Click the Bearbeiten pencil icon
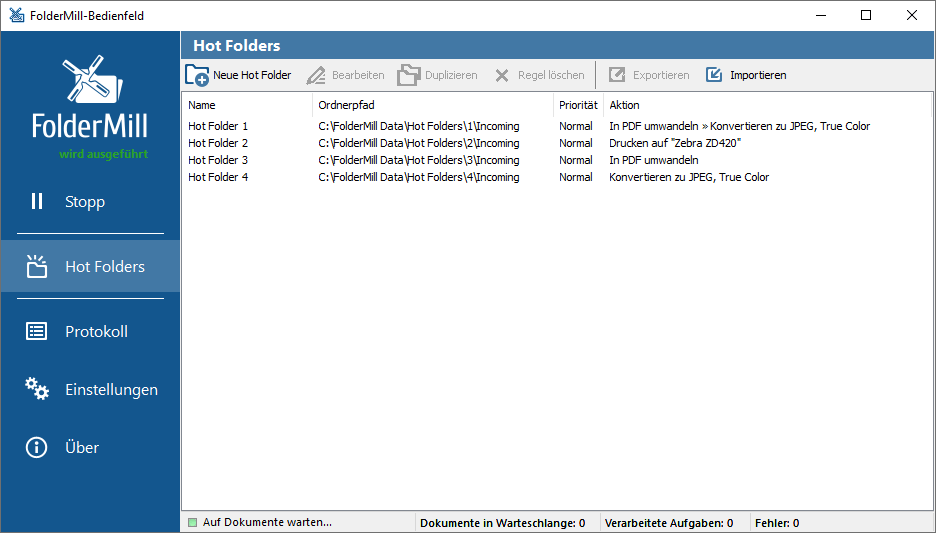 [x=316, y=75]
